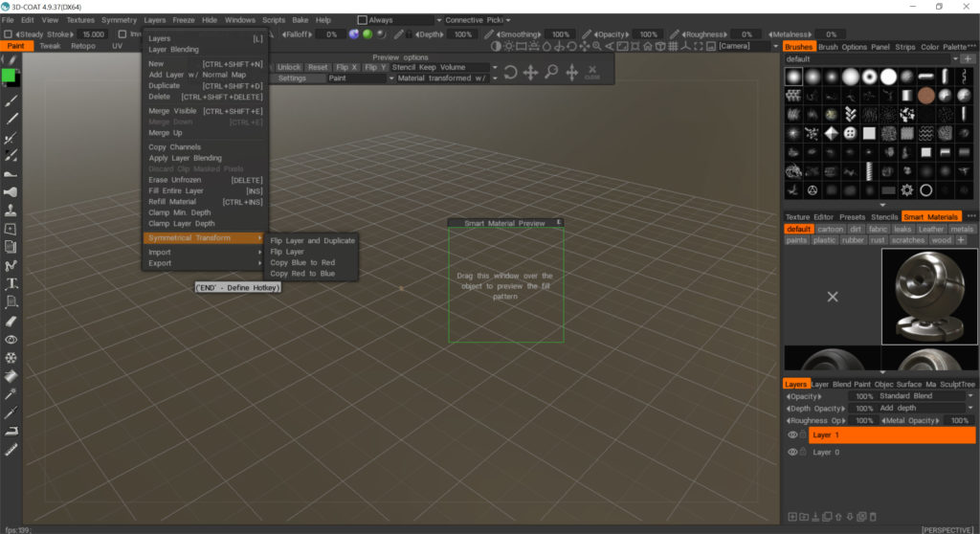
Task: Expand the Import submenu
Action: tap(205, 252)
